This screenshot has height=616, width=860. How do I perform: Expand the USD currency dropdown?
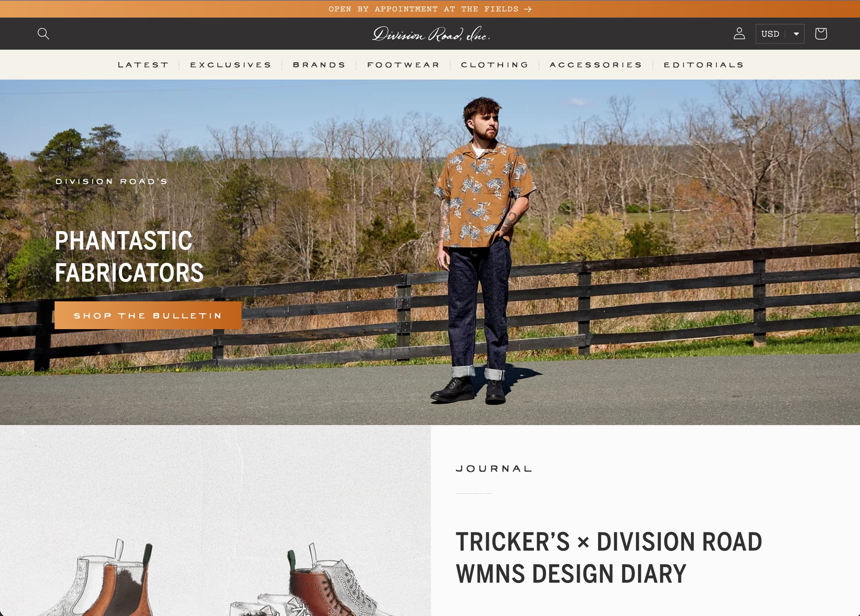780,34
